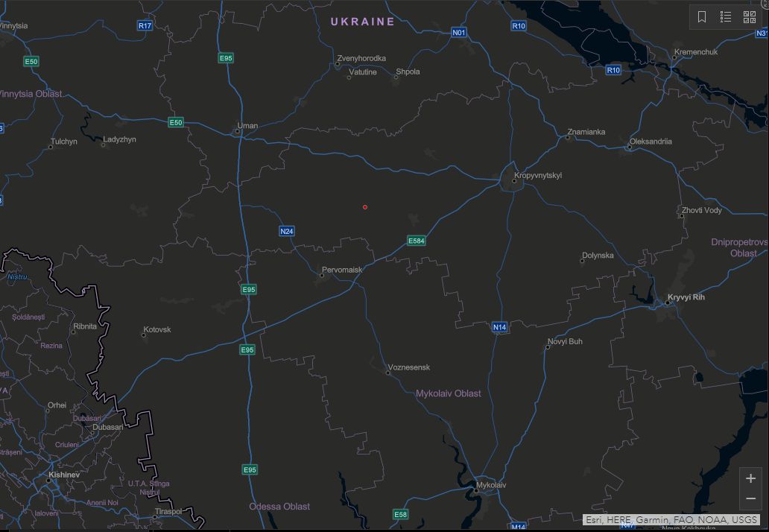Click the Voznesensk town label
This screenshot has height=532, width=769.
(x=409, y=367)
